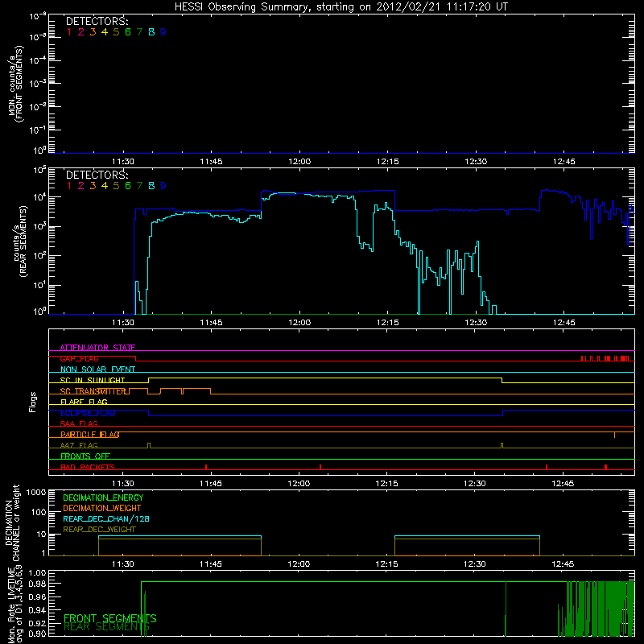Select yellow detector 4 in front segments legend
Screen dimensions: 644x644
pyautogui.click(x=105, y=32)
